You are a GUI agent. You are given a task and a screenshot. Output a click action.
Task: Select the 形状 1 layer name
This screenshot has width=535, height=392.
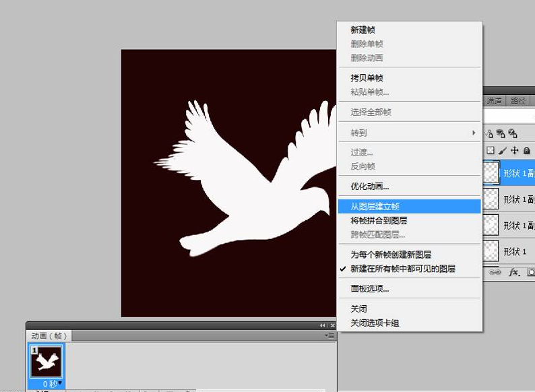(515, 251)
